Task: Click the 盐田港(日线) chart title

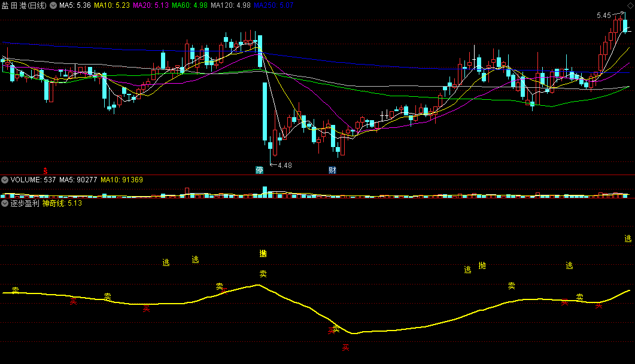Action: pyautogui.click(x=25, y=5)
